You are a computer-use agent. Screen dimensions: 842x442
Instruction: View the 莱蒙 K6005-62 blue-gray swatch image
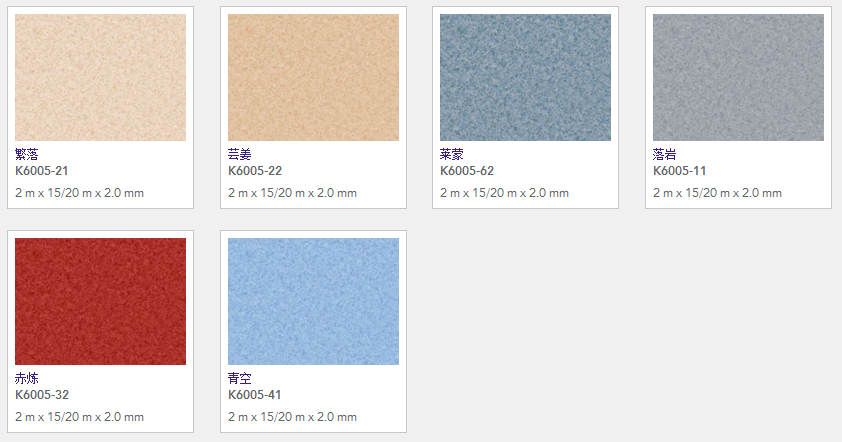coord(525,77)
